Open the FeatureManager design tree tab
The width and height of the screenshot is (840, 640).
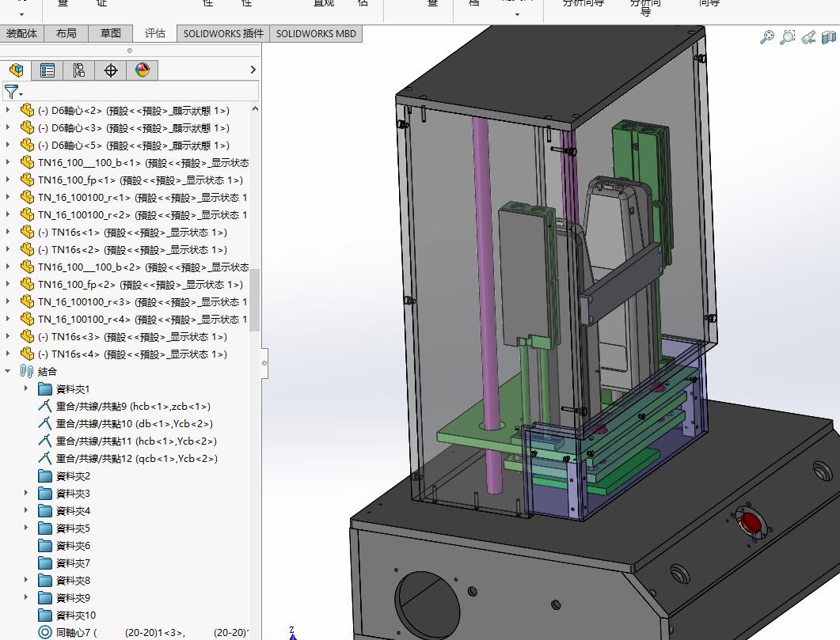point(16,70)
